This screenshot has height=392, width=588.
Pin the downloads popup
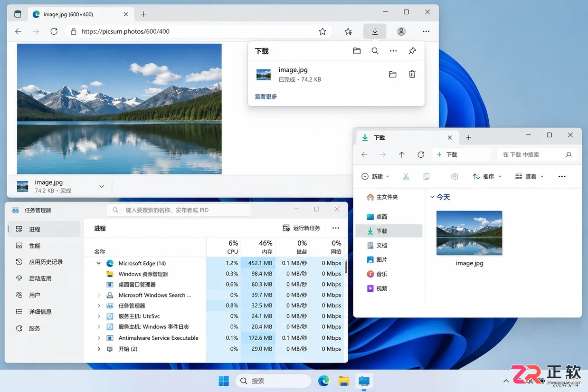(x=412, y=51)
